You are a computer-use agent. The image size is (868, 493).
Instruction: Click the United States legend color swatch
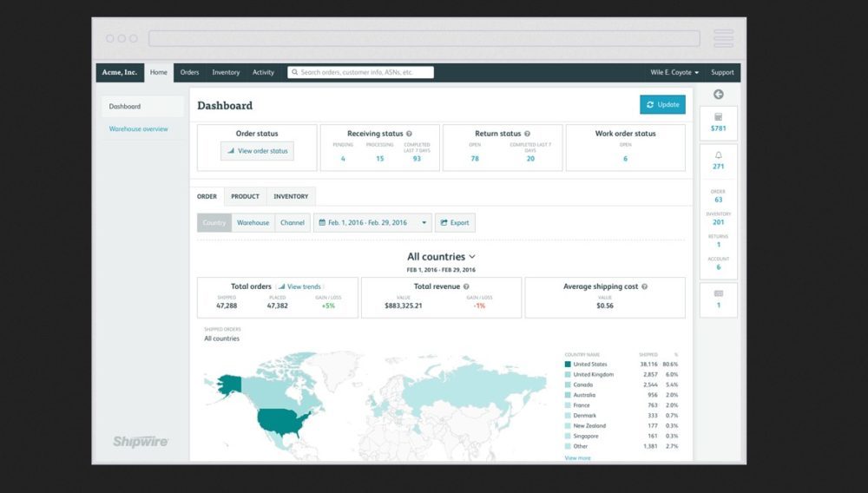point(568,365)
